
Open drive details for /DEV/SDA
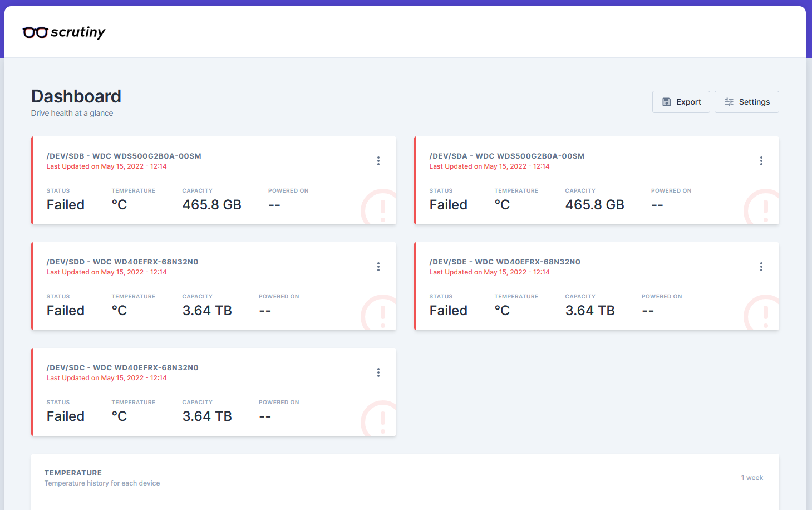(506, 156)
